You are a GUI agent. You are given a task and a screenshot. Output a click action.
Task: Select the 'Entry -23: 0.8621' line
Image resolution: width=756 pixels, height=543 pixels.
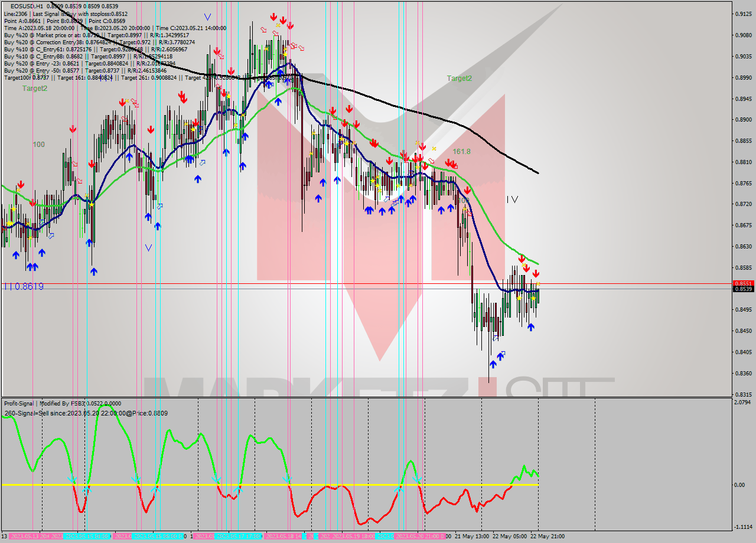point(90,63)
